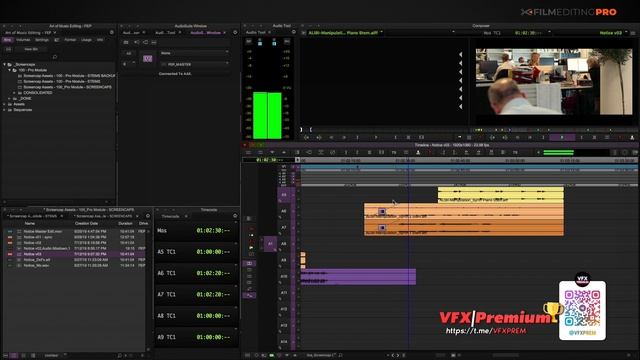Open the bin fast menu hamburger icon
The image size is (640, 360).
pyautogui.click(x=5, y=356)
